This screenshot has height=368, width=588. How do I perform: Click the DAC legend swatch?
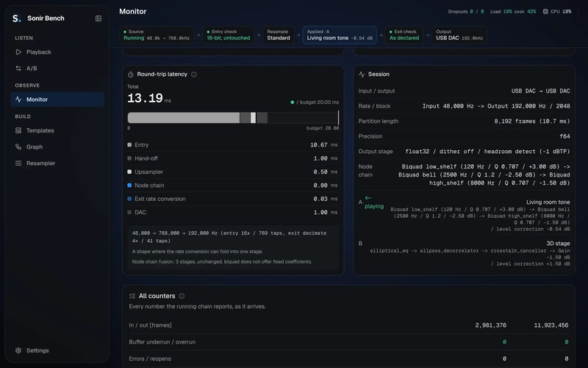pyautogui.click(x=129, y=212)
